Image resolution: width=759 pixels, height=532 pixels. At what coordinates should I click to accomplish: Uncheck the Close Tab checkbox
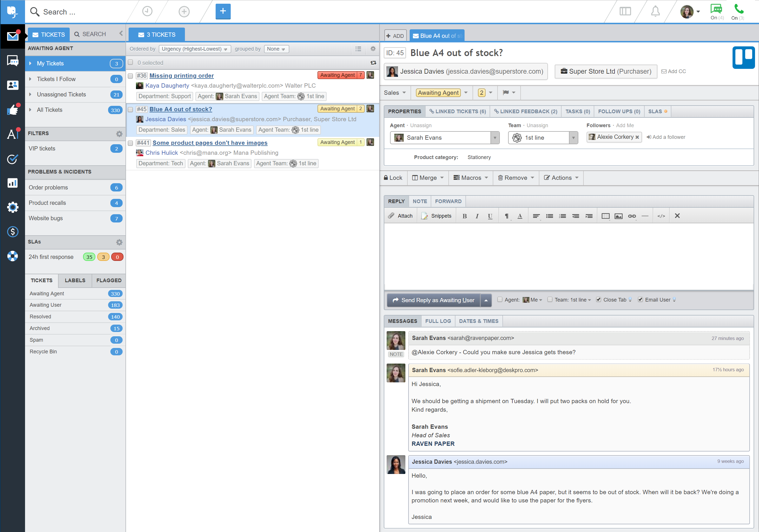[x=598, y=300]
